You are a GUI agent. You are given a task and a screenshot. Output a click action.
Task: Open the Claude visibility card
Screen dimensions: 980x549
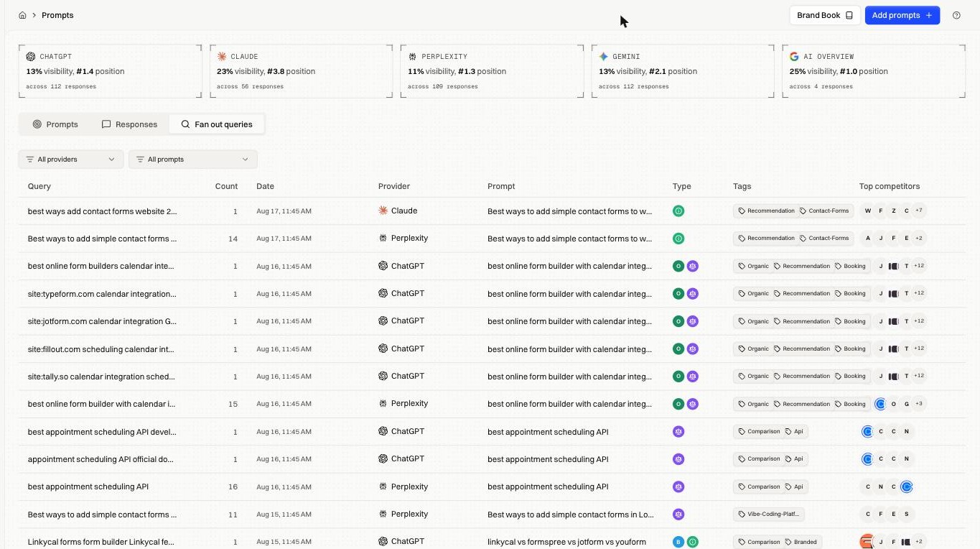301,71
